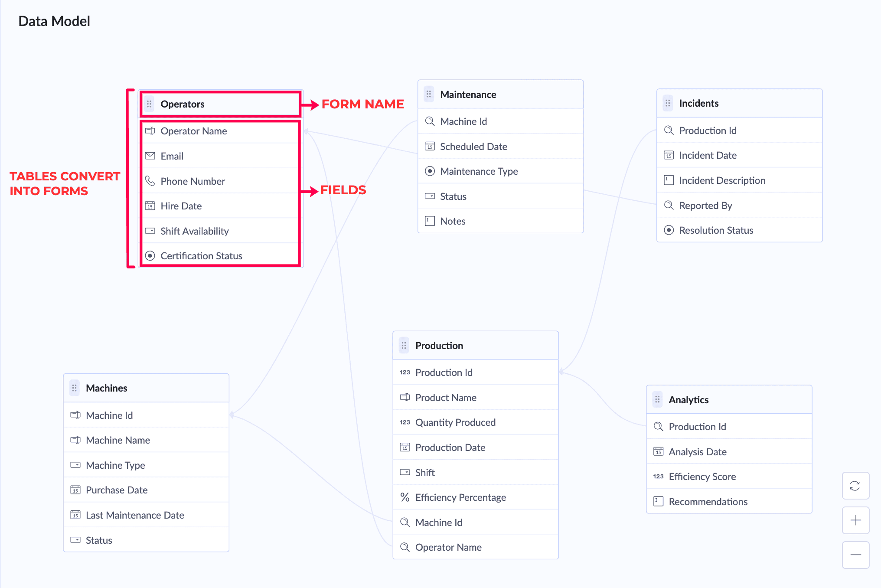The width and height of the screenshot is (881, 588).
Task: Click the Certification Status radio field icon
Action: point(150,256)
